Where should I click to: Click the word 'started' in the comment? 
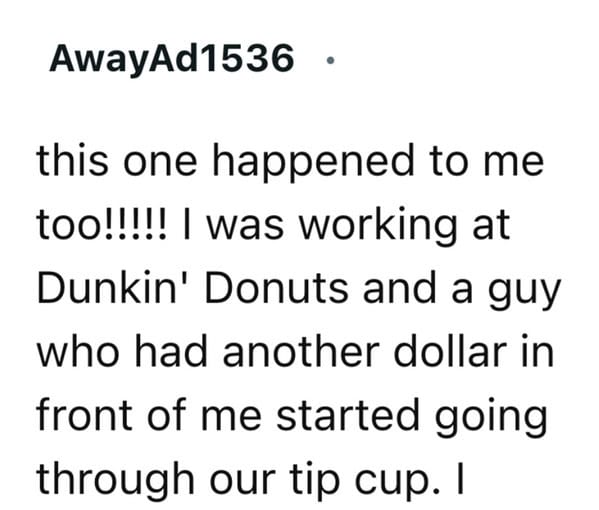347,415
